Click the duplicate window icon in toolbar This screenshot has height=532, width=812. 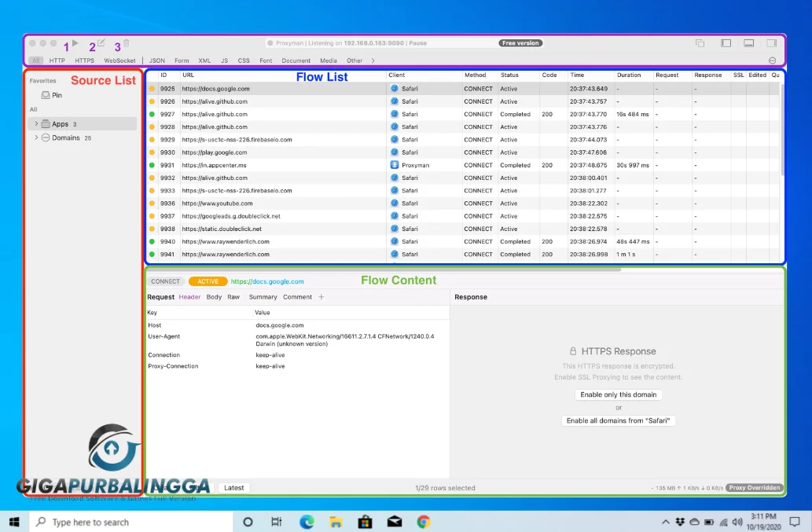(700, 43)
